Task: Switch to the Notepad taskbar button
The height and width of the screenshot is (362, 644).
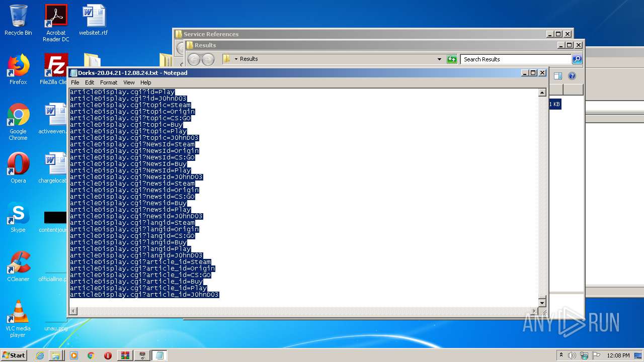Action: click(x=159, y=355)
